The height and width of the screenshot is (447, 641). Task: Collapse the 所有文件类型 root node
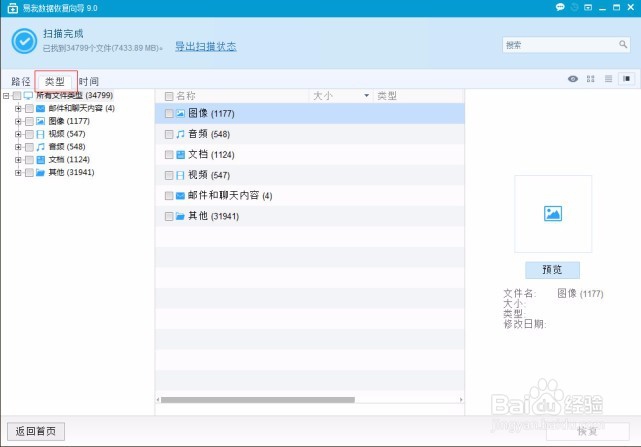coord(6,96)
